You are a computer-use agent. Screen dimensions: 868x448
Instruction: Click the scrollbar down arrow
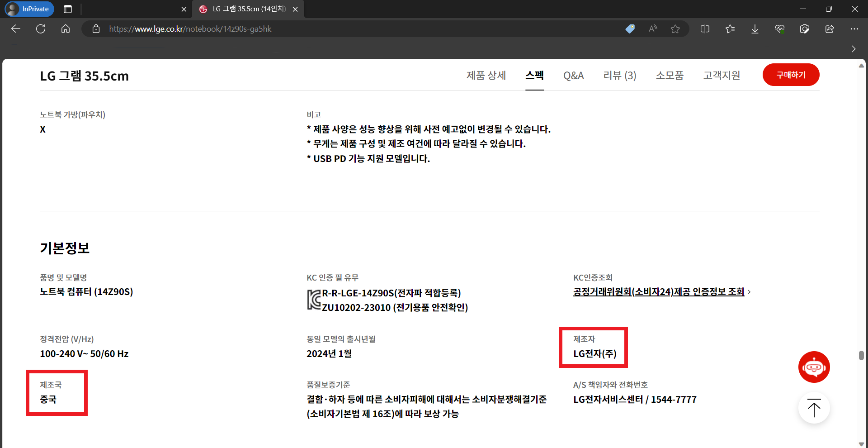[x=861, y=444]
